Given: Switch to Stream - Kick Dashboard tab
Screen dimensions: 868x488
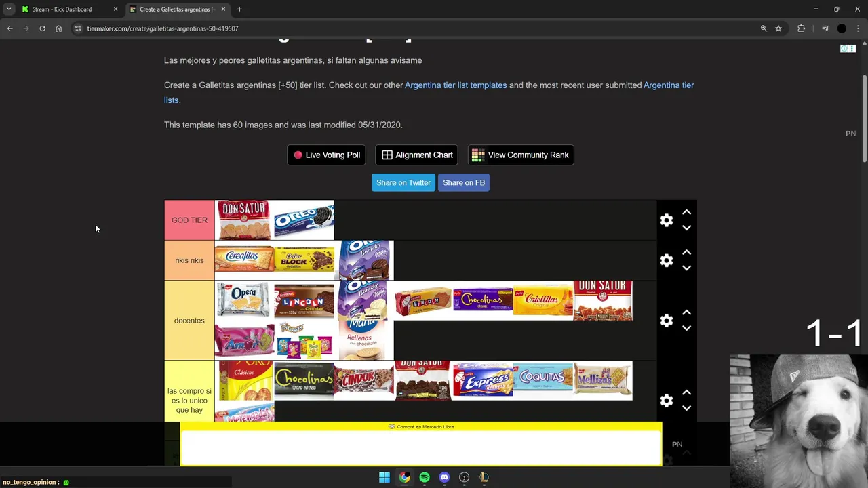Looking at the screenshot, I should coord(62,9).
